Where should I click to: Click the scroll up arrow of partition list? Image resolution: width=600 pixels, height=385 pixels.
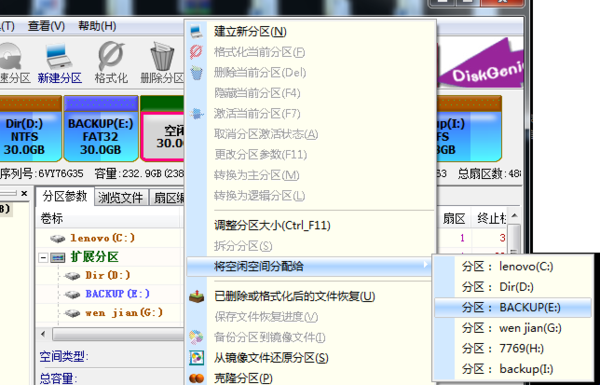[515, 216]
